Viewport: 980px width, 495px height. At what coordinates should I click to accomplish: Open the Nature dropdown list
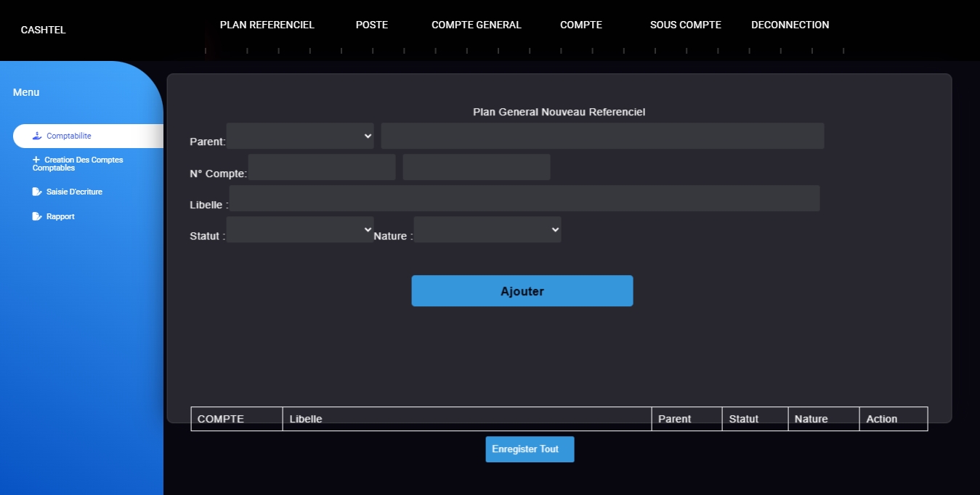[x=487, y=229]
